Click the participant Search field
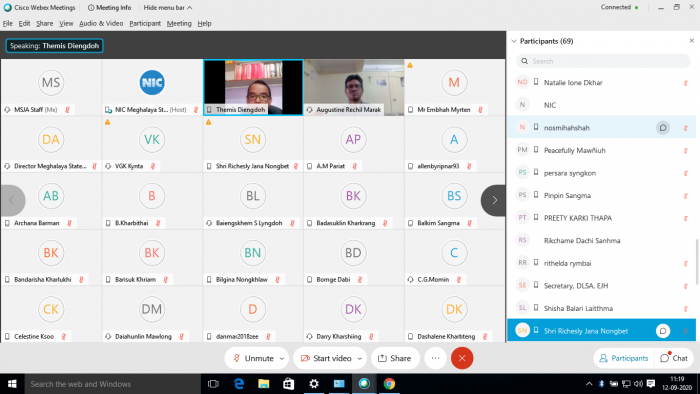 603,61
